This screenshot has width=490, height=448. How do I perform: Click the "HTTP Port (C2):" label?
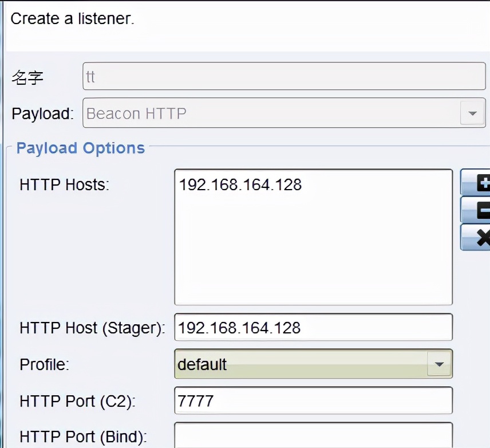tap(78, 401)
